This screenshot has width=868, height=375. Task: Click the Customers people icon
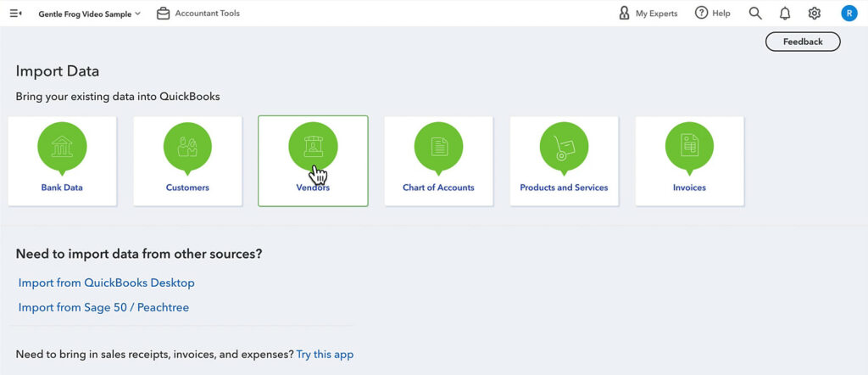click(187, 147)
